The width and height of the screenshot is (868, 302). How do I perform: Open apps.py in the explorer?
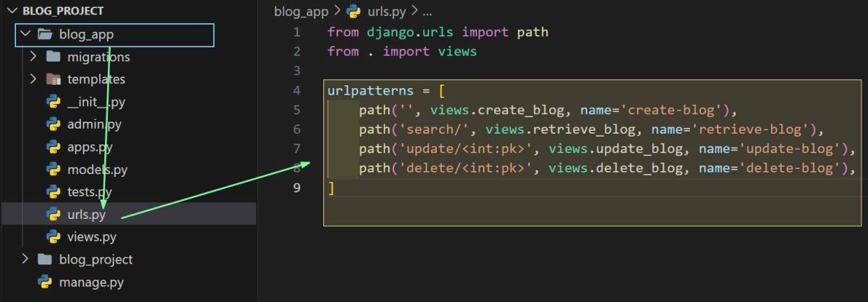[90, 147]
